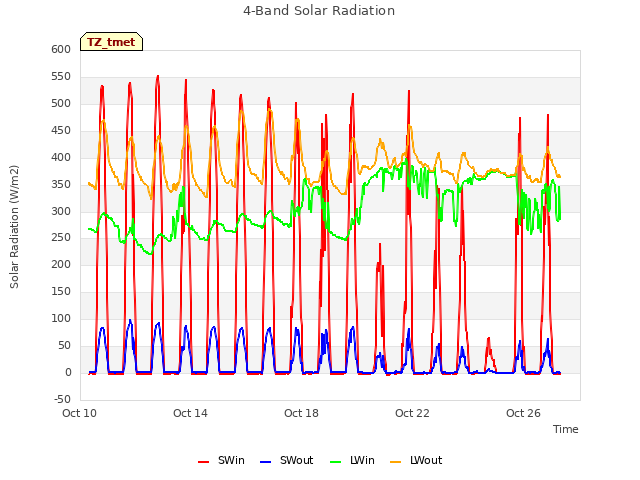Click the 400 y-axis tick label

click(x=61, y=157)
